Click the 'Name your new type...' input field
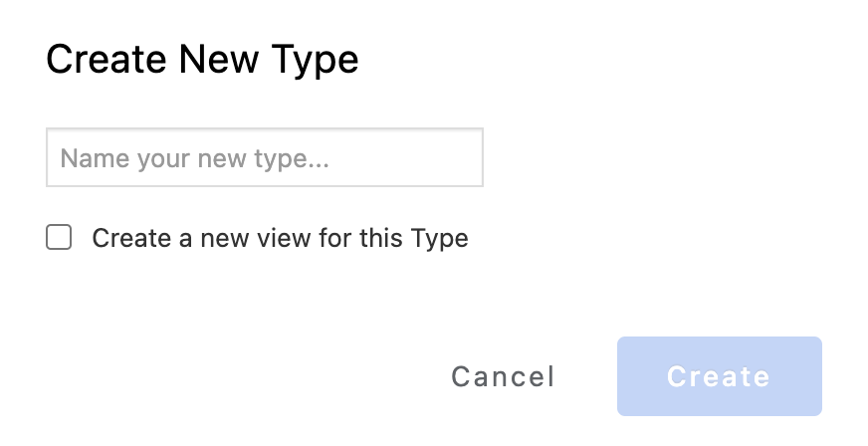Screen dimensions: 868x446 coord(264,157)
